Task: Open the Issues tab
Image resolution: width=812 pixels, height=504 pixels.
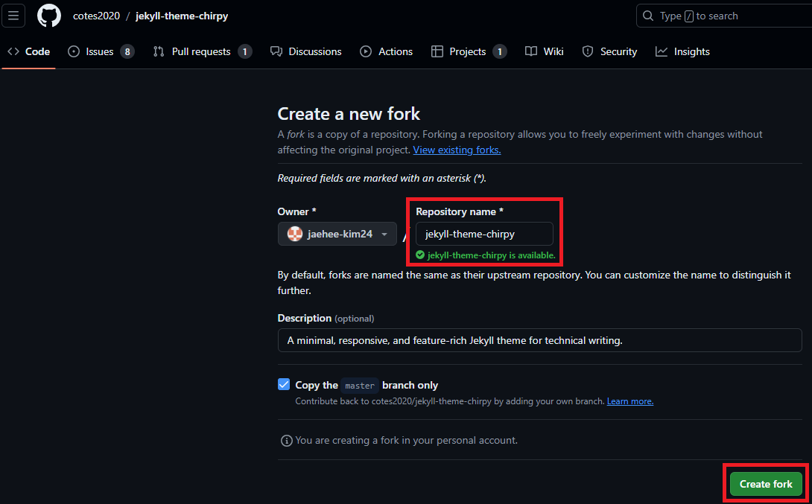Action: click(x=101, y=51)
